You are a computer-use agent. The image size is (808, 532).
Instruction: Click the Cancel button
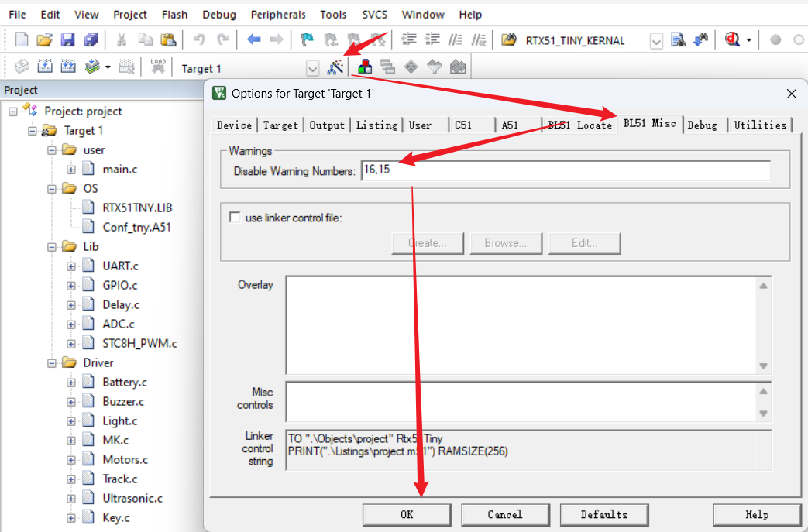(x=505, y=514)
